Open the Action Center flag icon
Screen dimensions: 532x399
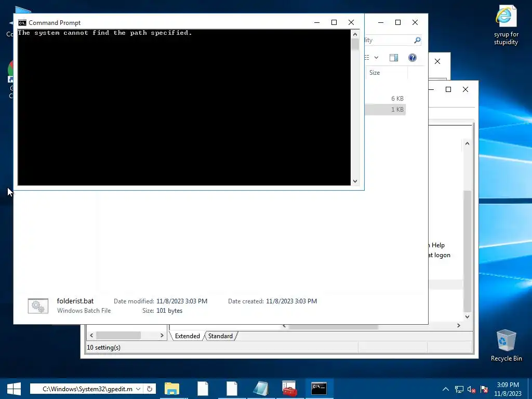484,389
